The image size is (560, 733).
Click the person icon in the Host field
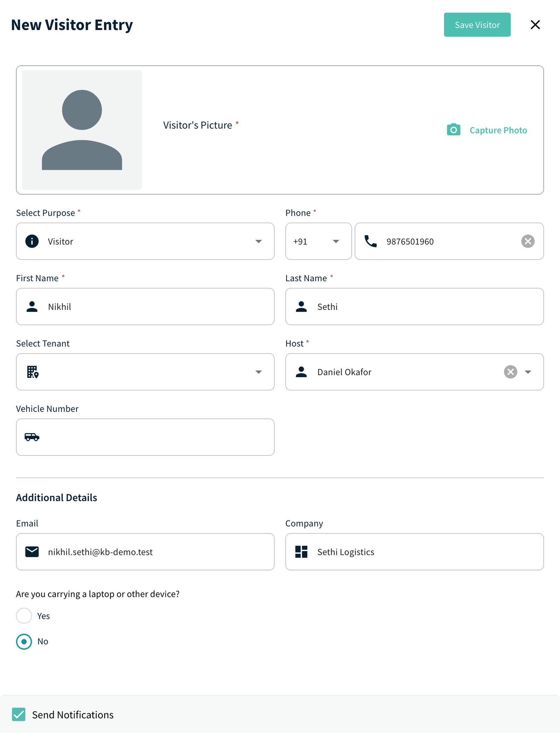click(301, 372)
